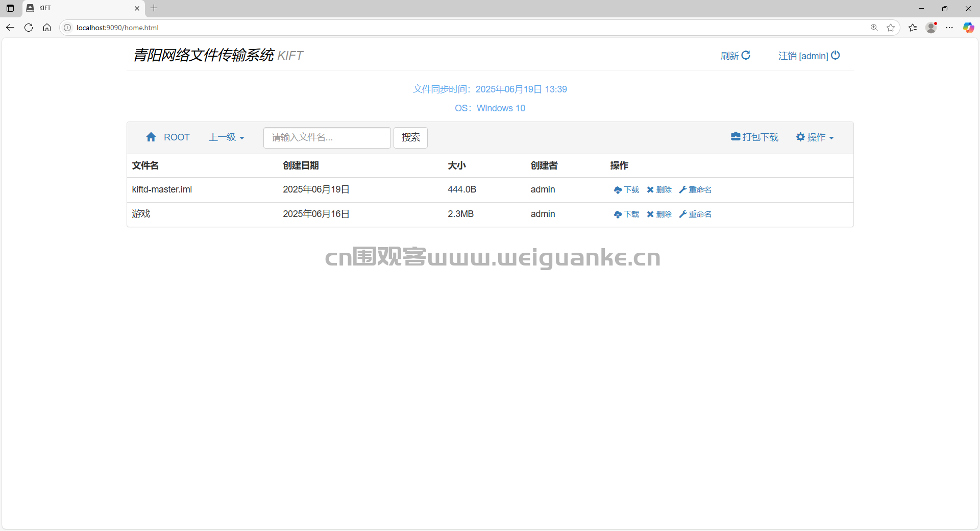Screen dimensions: 980x531
Task: Open the Copilot sidebar icon
Action: click(968, 28)
